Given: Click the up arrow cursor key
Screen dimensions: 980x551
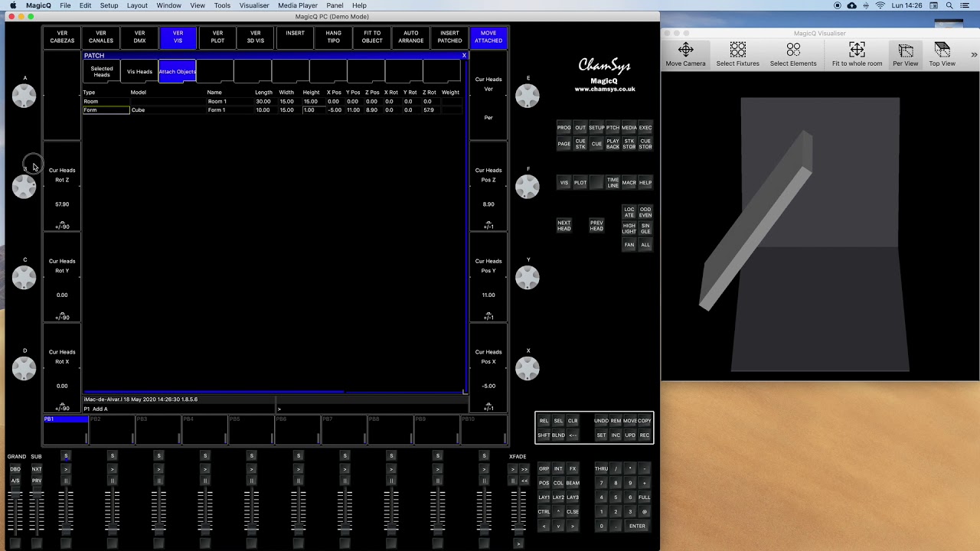Looking at the screenshot, I should [558, 512].
